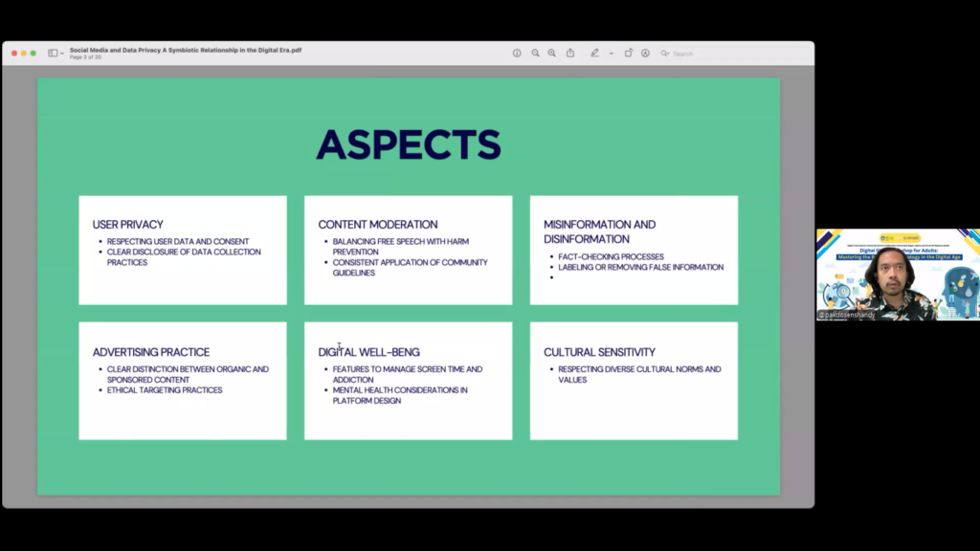
Task: Select the Markup pen icon
Action: (x=594, y=54)
